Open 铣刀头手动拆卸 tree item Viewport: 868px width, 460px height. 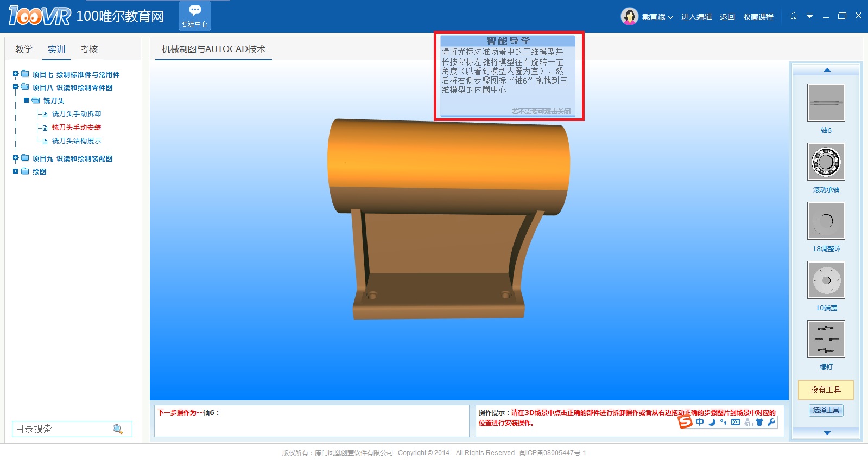77,114
